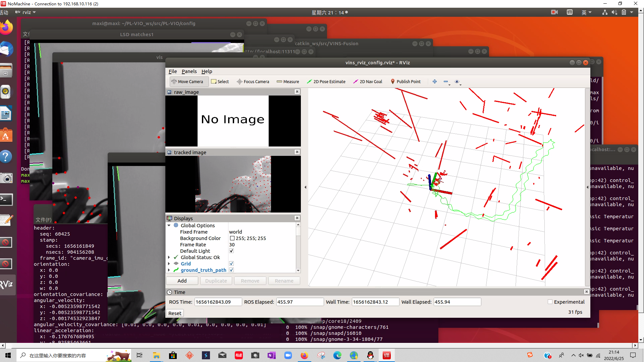Open the rviz app menu in Ubuntu top bar

(25, 12)
